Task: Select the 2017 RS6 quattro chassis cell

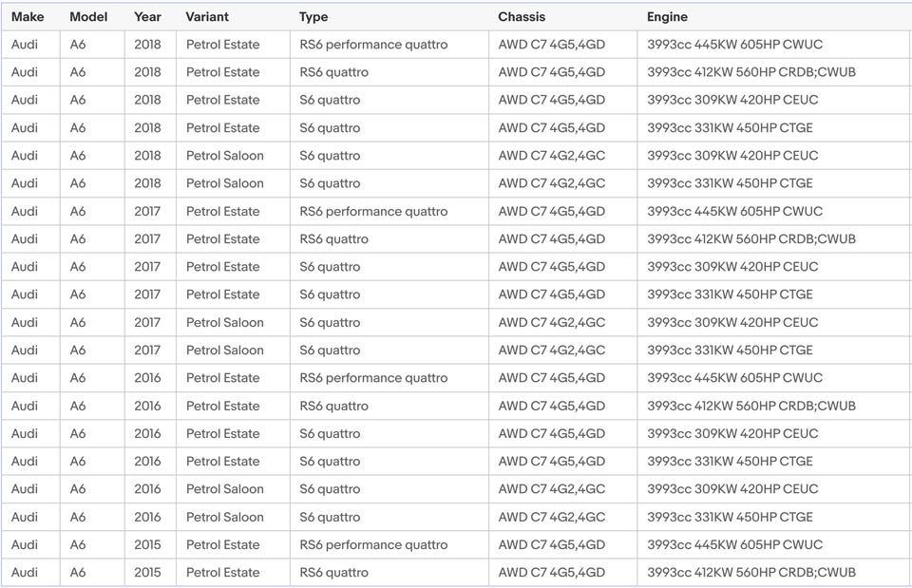Action: [x=551, y=239]
